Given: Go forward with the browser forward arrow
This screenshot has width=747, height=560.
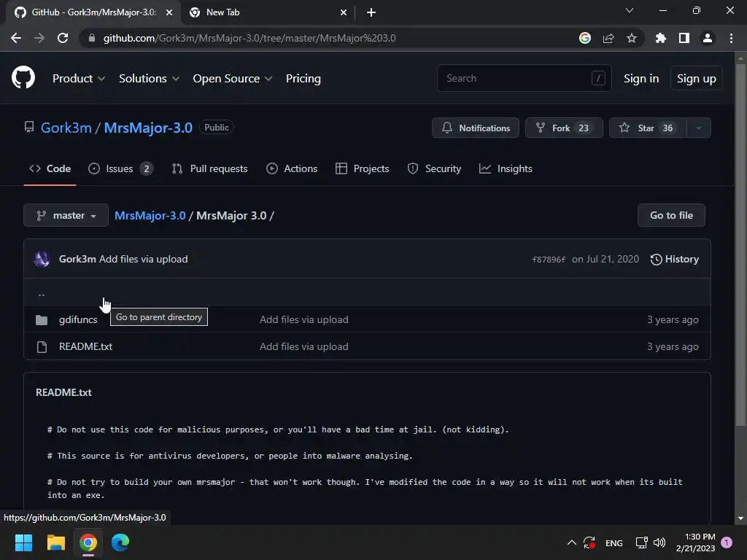Looking at the screenshot, I should (x=39, y=38).
